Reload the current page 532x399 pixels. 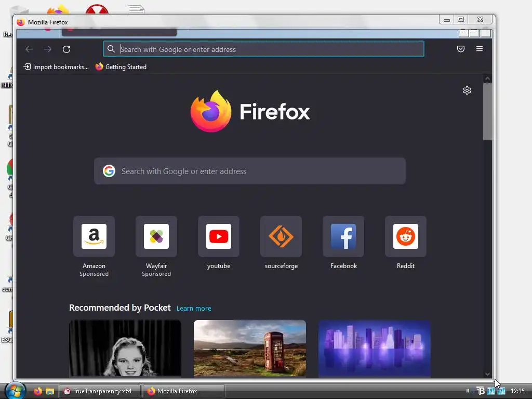point(66,49)
